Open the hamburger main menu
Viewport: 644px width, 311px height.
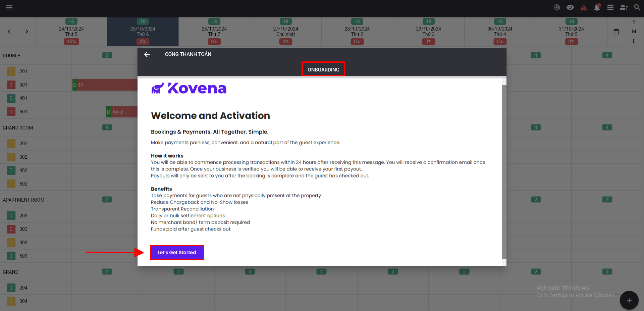click(9, 7)
